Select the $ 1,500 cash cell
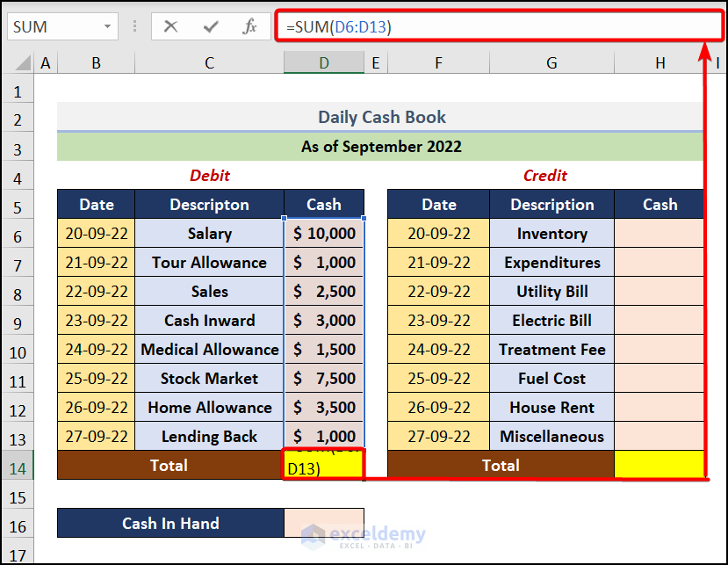Image resolution: width=728 pixels, height=565 pixels. click(x=324, y=350)
